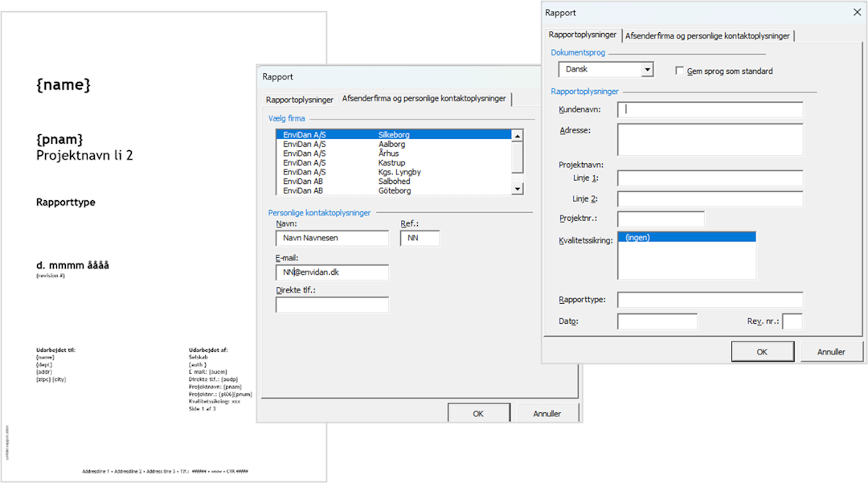Focus the Rapporttype input field
Viewport: 868px width, 483px height.
[710, 300]
